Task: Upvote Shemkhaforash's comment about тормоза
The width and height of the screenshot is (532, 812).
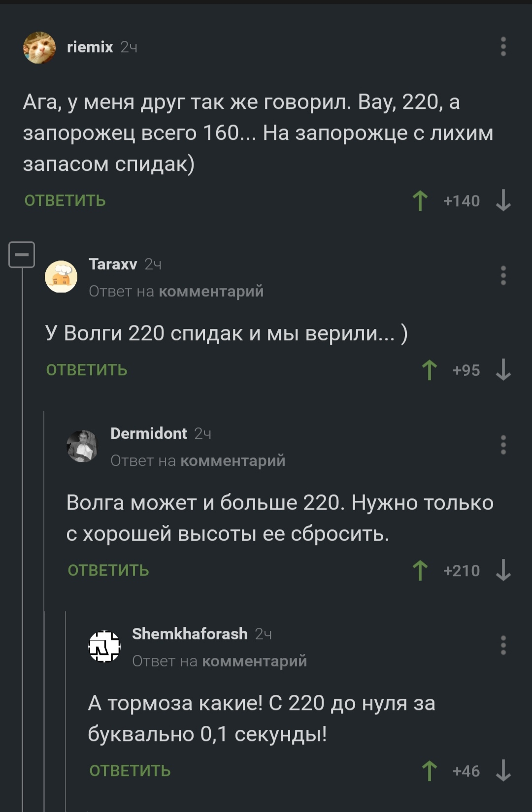Action: [430, 771]
